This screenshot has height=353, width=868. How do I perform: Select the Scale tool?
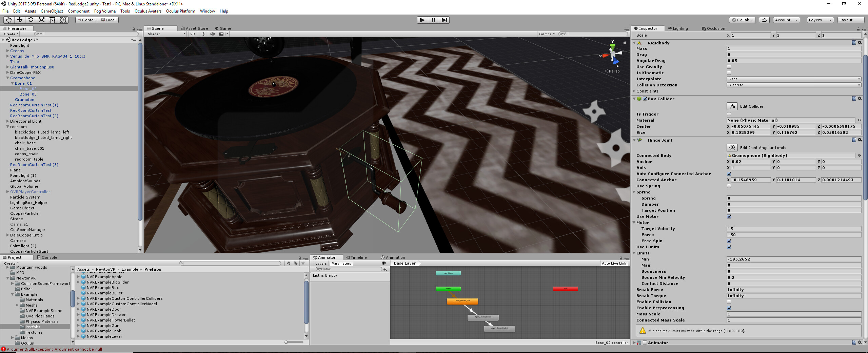click(x=41, y=20)
